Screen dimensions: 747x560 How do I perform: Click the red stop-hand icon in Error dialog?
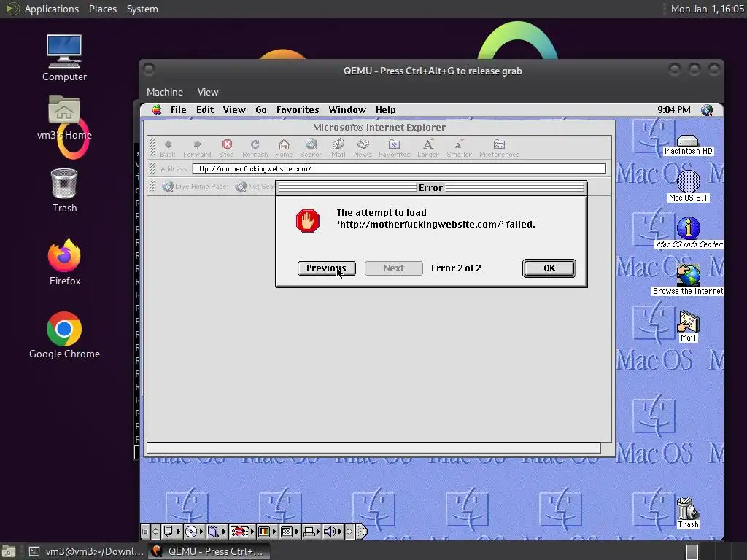pyautogui.click(x=308, y=221)
